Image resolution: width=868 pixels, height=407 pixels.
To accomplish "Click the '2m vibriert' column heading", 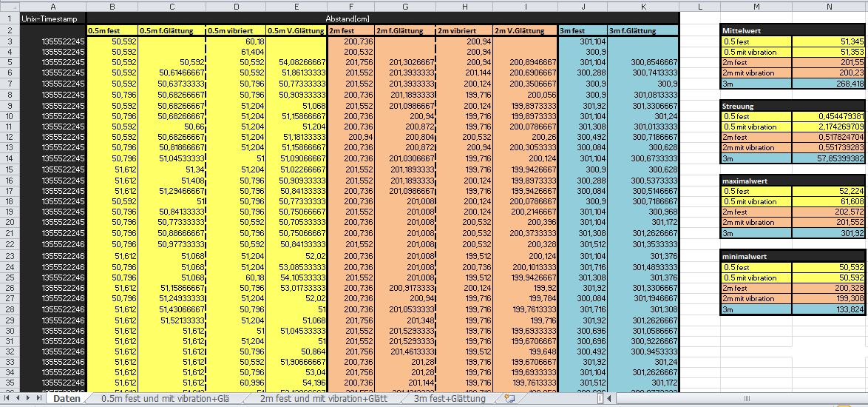I will (x=465, y=31).
